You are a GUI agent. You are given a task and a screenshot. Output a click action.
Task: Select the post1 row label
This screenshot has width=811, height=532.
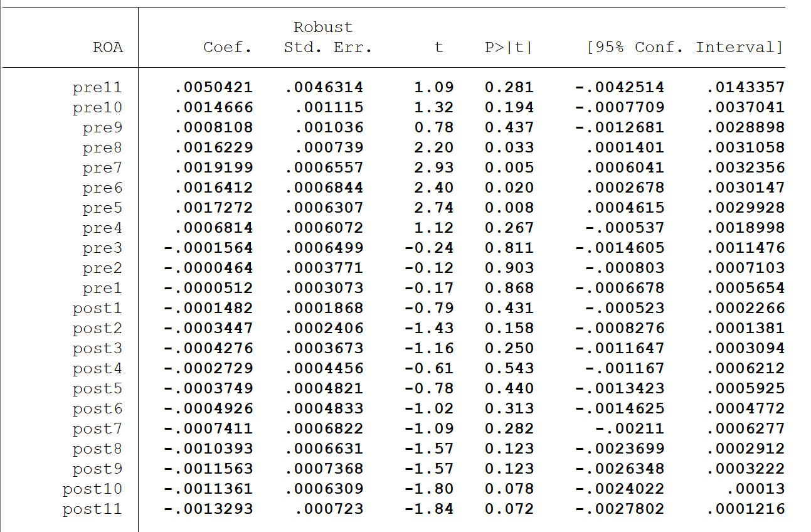point(97,309)
